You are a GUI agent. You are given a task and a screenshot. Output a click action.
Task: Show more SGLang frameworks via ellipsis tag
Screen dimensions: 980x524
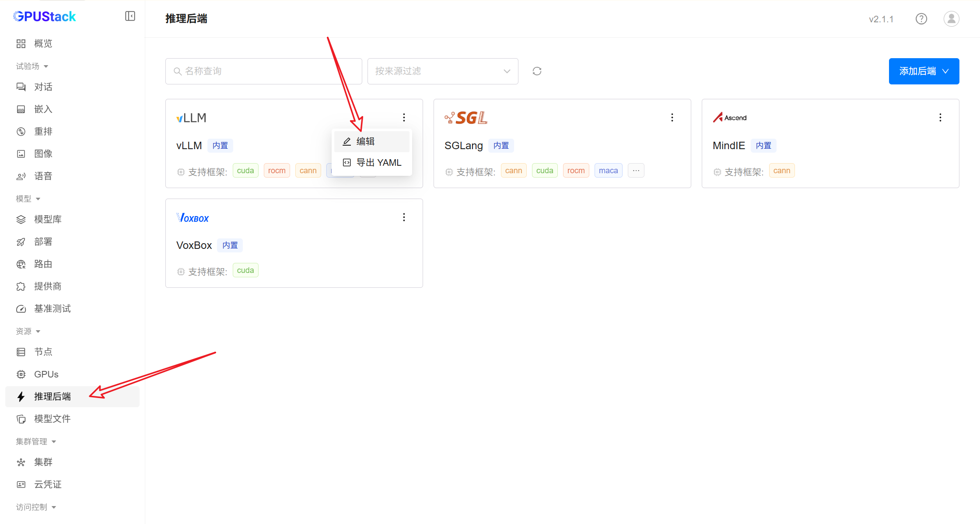pyautogui.click(x=636, y=171)
